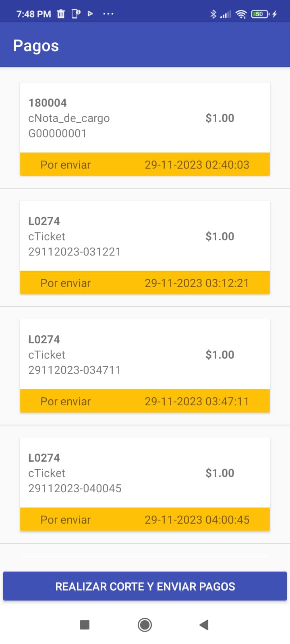Tap the play-store notification icon
290x644 pixels.
(x=90, y=14)
